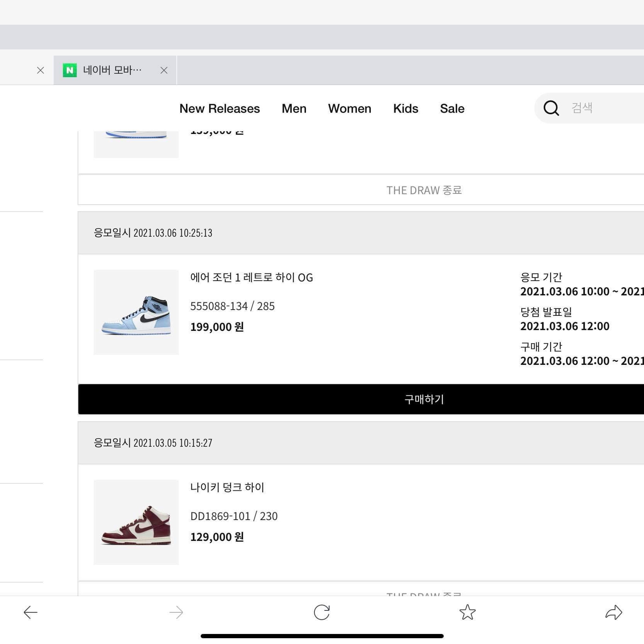Focus the 검색 search field
This screenshot has height=644, width=644.
click(602, 108)
